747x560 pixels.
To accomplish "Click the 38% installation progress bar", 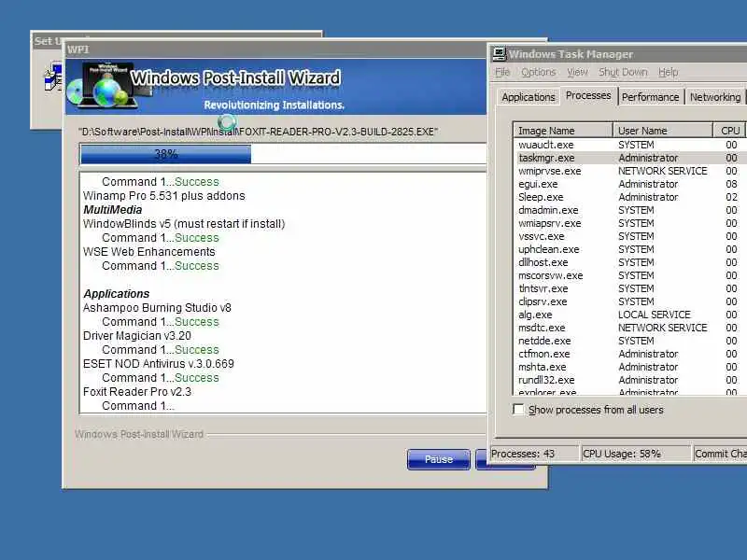I will tap(283, 154).
